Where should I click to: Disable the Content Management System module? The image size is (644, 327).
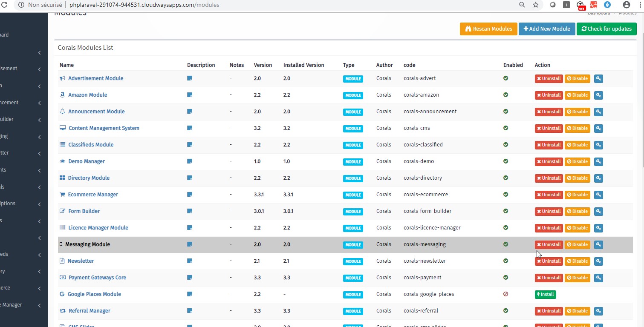[x=578, y=128]
